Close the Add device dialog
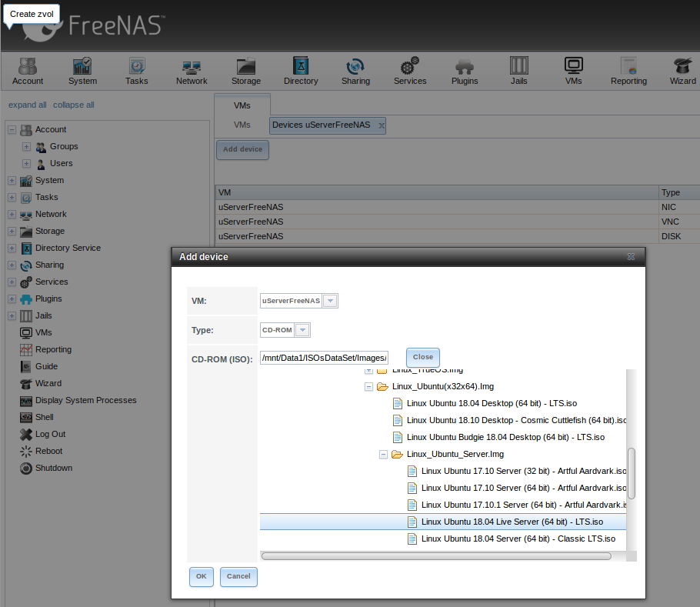This screenshot has height=607, width=700. point(631,257)
